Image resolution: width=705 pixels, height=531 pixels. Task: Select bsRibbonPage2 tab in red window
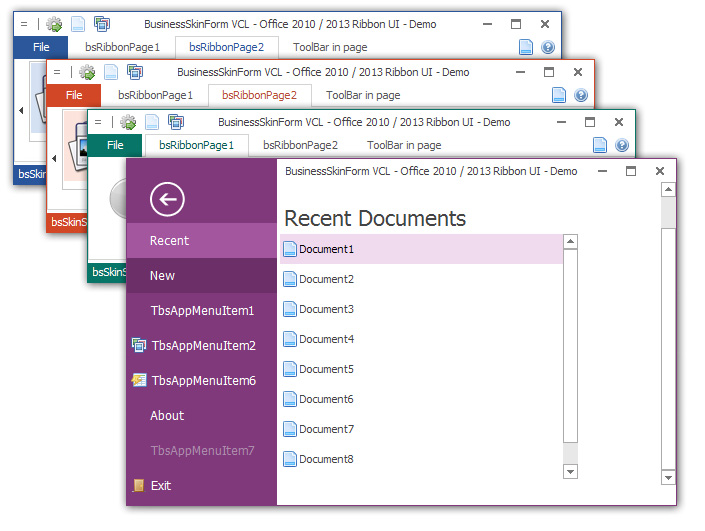[x=259, y=95]
